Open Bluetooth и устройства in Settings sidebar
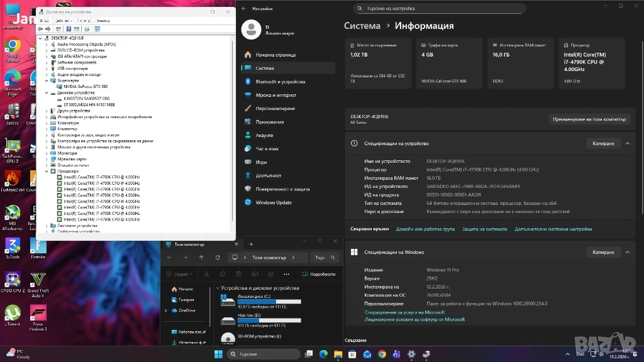The width and height of the screenshot is (644, 362). pos(280,82)
